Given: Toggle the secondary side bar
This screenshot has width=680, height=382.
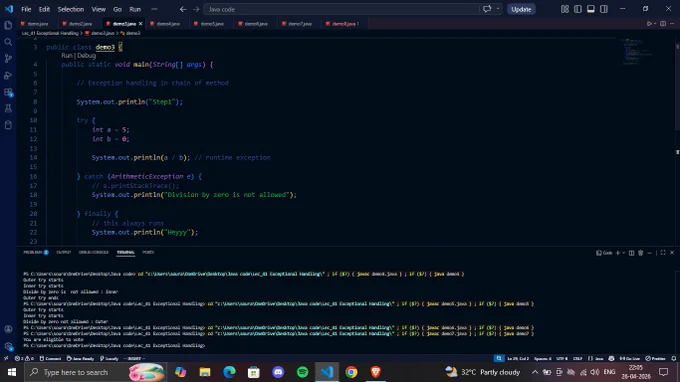Looking at the screenshot, I should [x=604, y=9].
